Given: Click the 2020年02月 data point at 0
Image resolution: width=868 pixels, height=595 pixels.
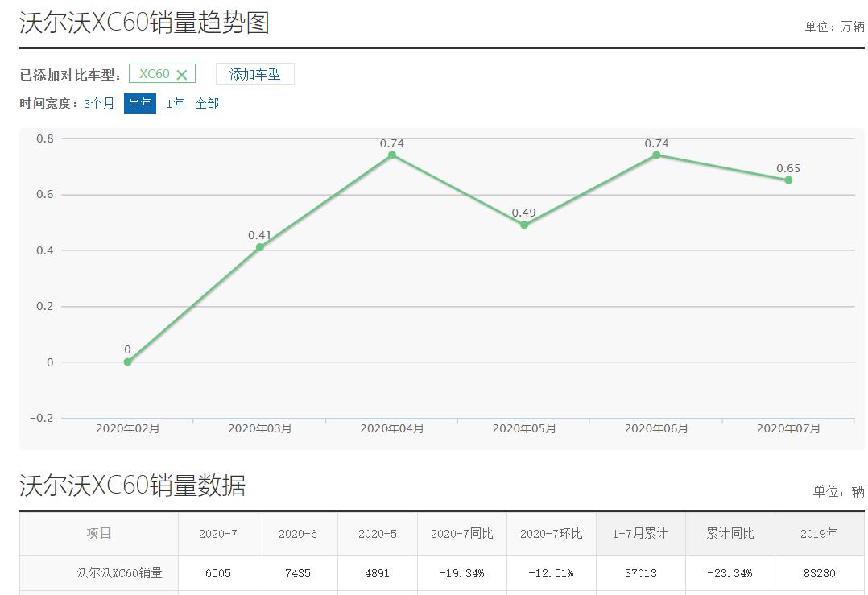Looking at the screenshot, I should point(127,362).
